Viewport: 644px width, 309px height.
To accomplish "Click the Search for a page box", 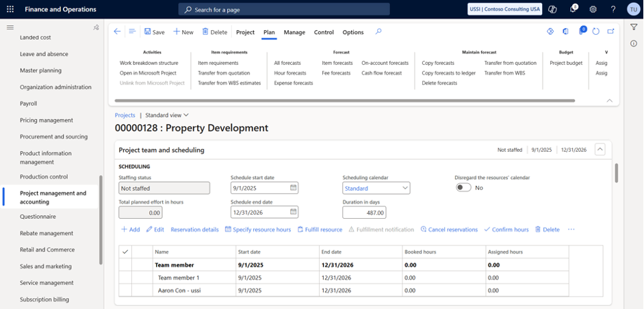I will (x=284, y=9).
